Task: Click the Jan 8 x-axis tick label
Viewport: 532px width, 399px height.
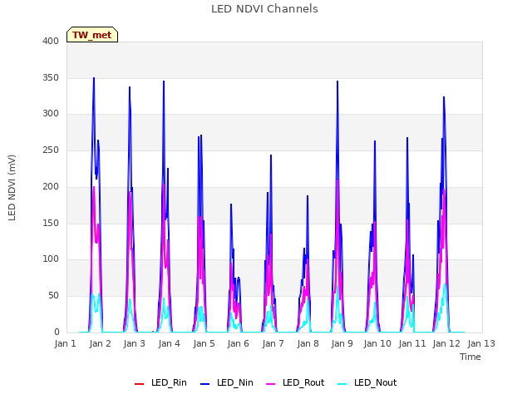Action: click(x=308, y=343)
